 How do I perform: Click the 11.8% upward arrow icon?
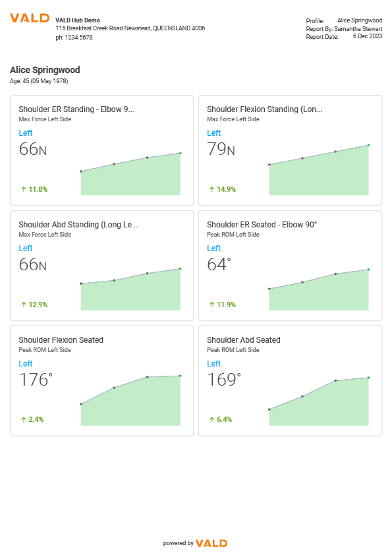[24, 189]
